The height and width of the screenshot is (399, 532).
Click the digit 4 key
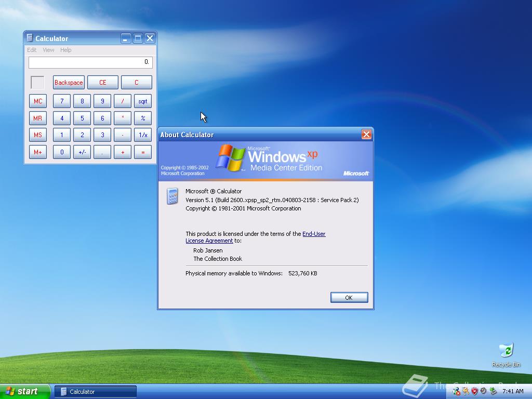(62, 118)
